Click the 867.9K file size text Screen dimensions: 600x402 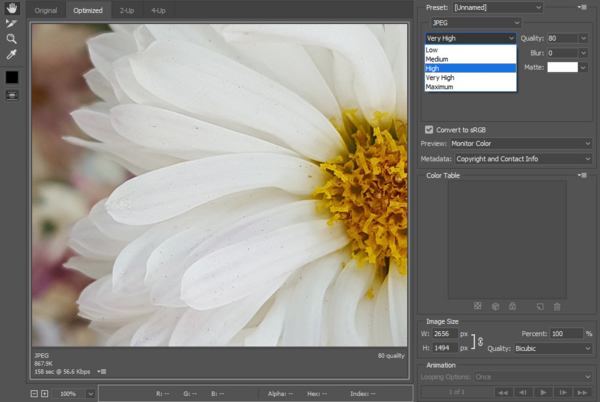tap(43, 363)
